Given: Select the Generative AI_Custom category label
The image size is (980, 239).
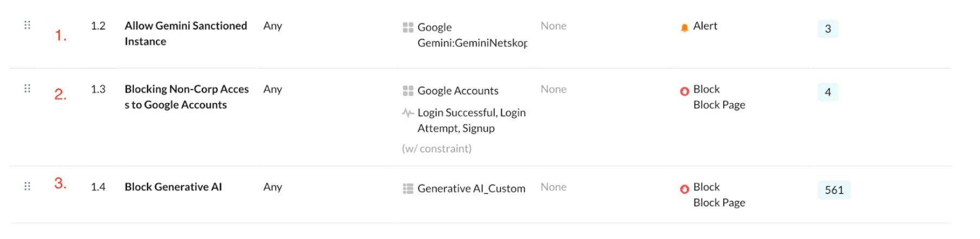Looking at the screenshot, I should point(471,188).
